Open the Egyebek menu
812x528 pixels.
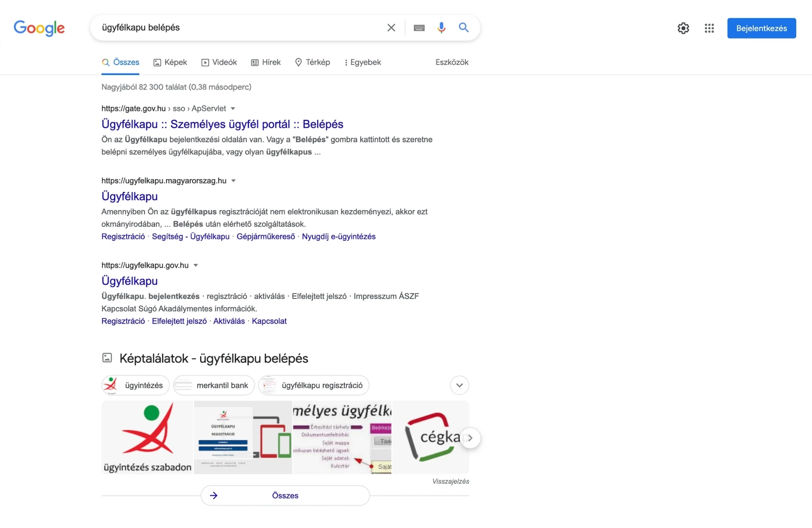click(363, 62)
